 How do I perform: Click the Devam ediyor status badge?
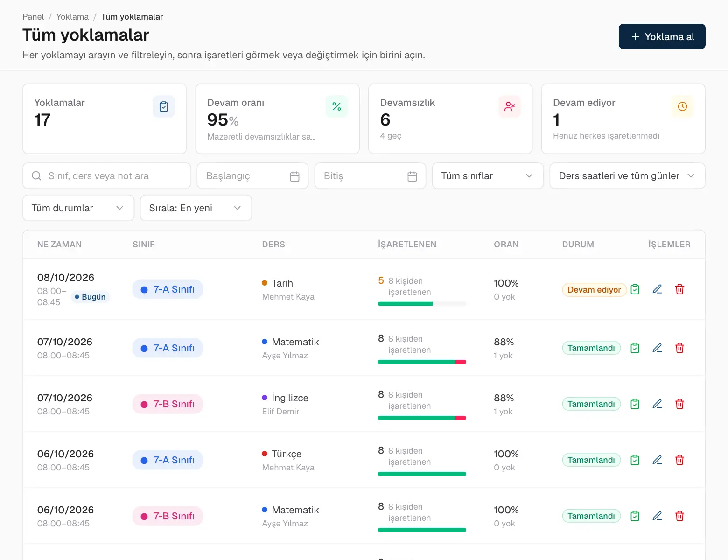point(594,290)
